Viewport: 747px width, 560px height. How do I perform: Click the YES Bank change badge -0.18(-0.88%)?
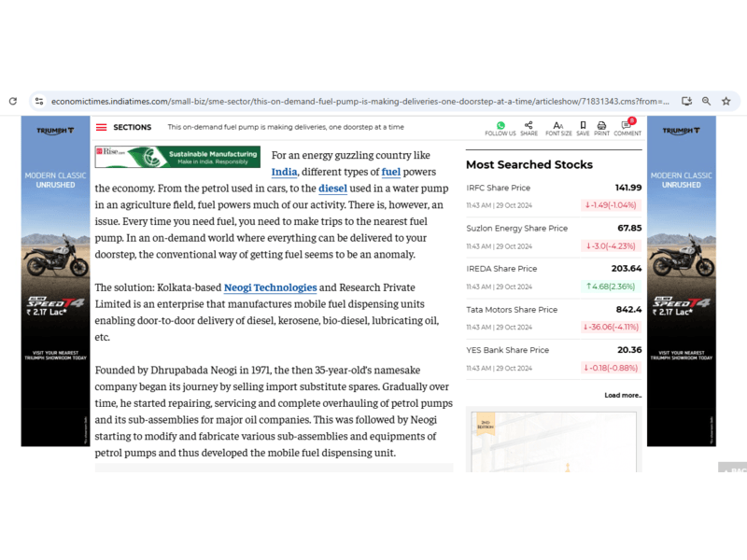click(611, 368)
